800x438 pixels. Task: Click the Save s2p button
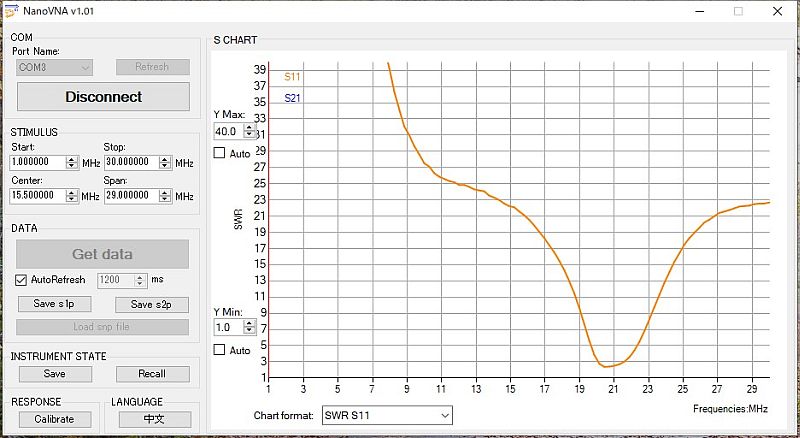tap(151, 304)
